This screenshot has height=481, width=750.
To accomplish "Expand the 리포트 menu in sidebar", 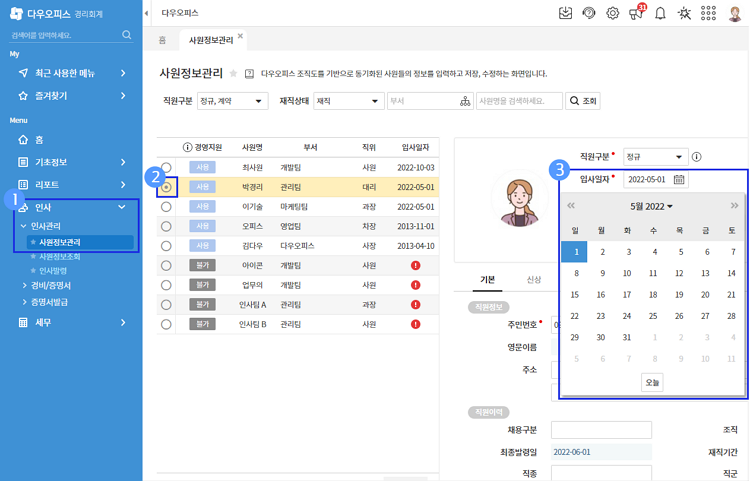I will [x=70, y=185].
